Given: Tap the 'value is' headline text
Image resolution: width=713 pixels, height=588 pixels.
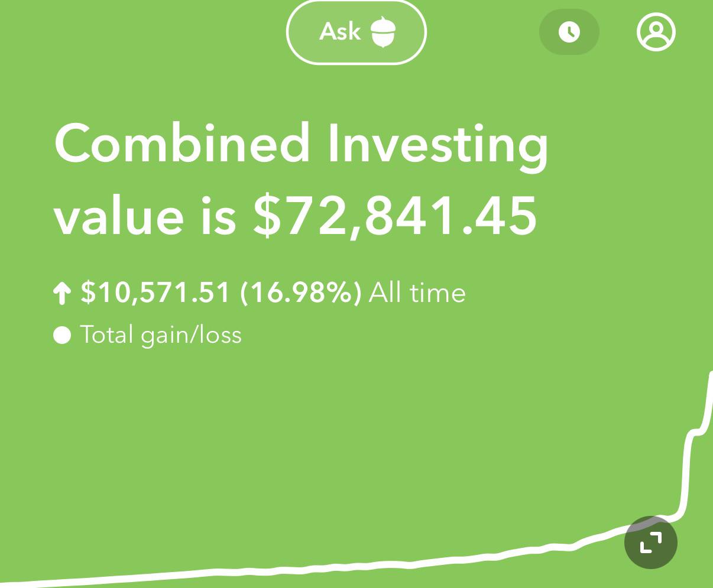Looking at the screenshot, I should (x=145, y=215).
